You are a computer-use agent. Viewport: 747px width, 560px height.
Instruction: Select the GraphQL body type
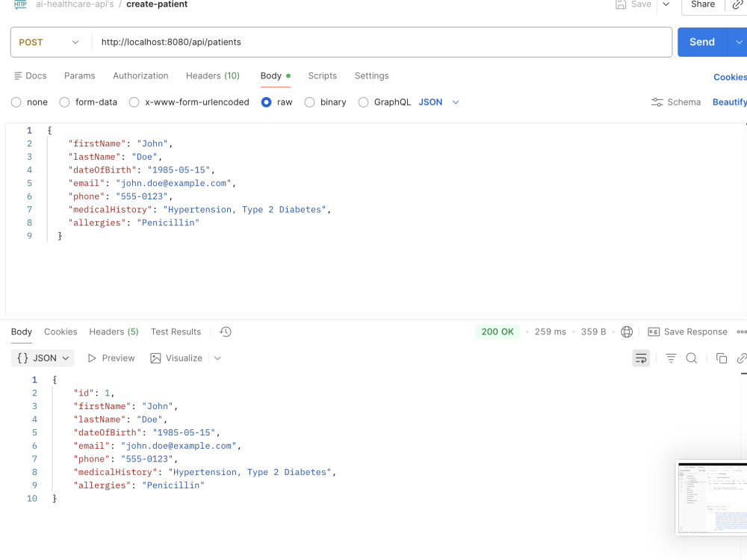[x=363, y=102]
